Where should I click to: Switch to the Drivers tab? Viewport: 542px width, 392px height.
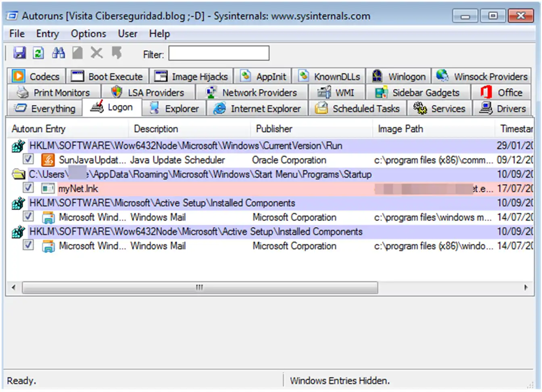coord(502,108)
